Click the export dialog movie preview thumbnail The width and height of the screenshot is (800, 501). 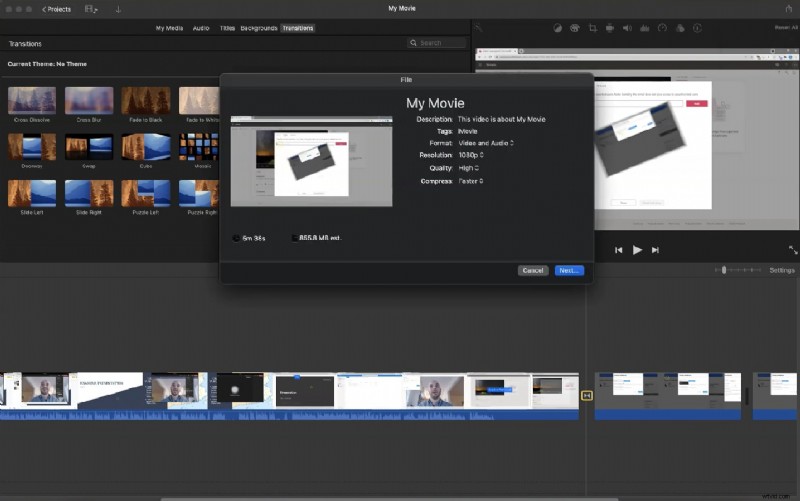311,161
